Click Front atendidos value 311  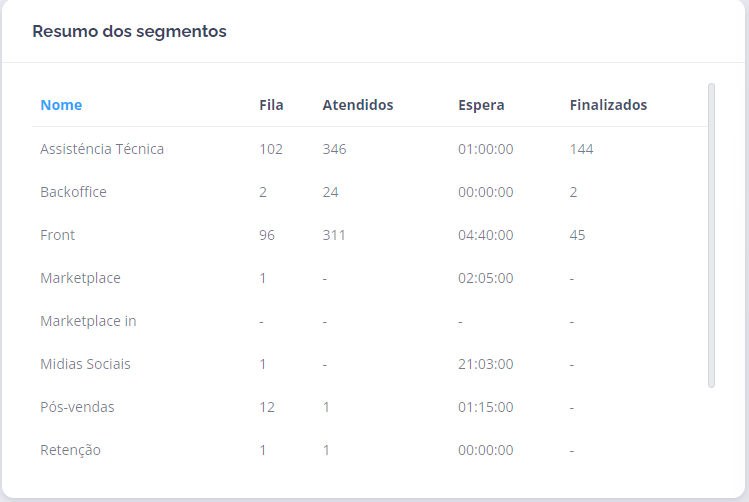tap(334, 235)
